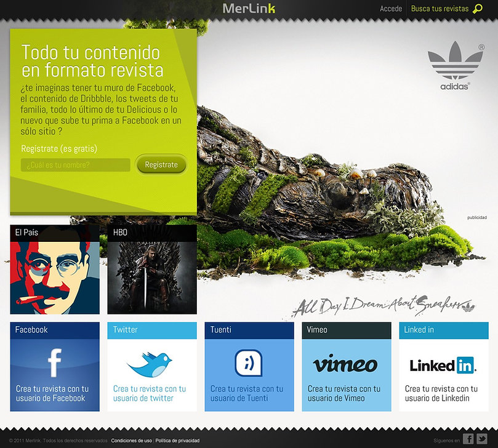Click the footer Twitter follow icon
Image resolution: width=498 pixels, height=448 pixels.
coord(482,439)
